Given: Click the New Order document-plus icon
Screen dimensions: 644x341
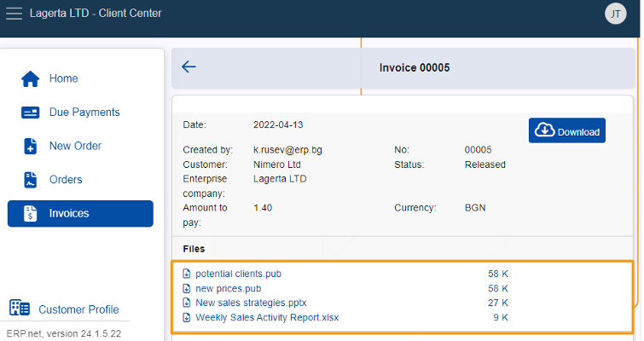Looking at the screenshot, I should coord(31,146).
